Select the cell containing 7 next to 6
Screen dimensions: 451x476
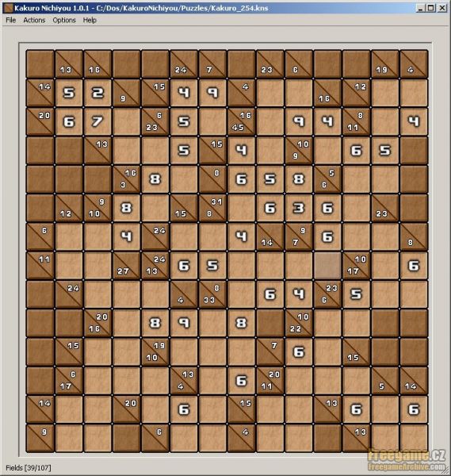point(97,121)
